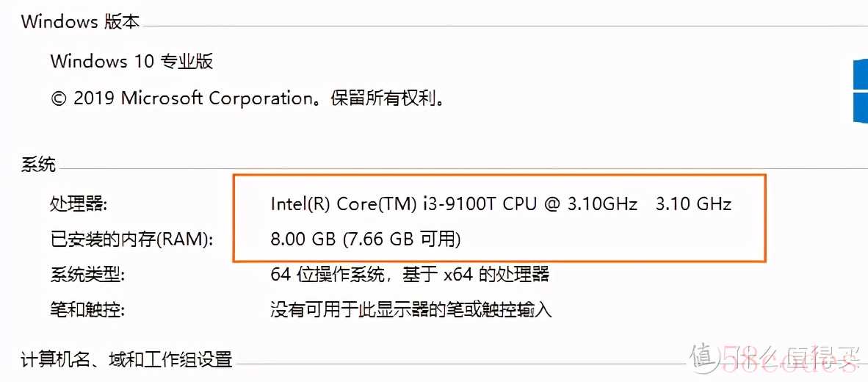Click the 什么值得买 watermark logo
Viewport: 868px width, 382px height.
779,358
